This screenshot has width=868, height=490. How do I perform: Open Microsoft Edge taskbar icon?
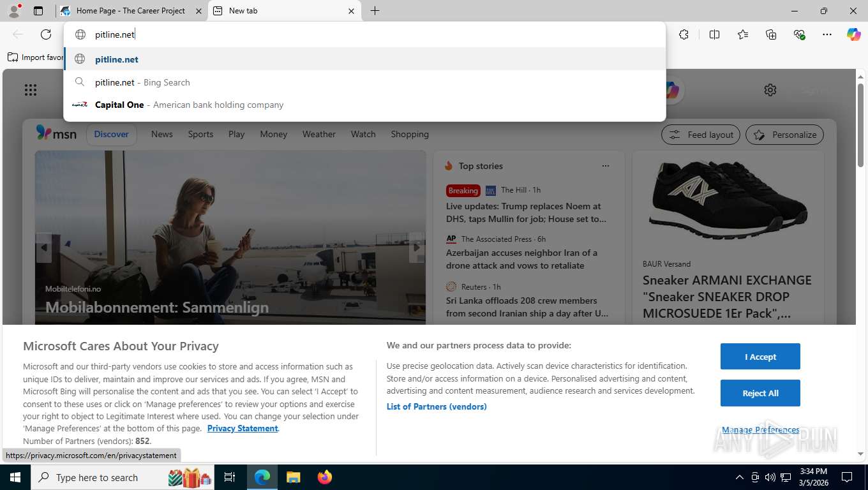262,477
